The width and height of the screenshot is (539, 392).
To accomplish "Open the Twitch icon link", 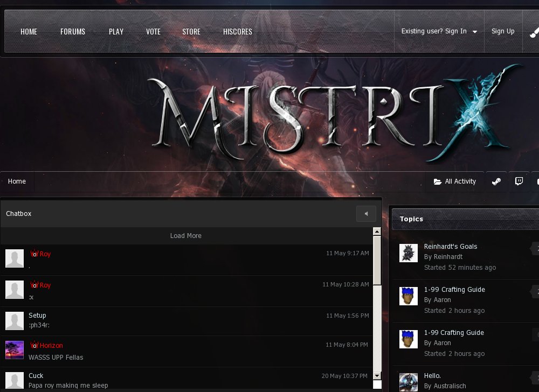I will point(519,181).
